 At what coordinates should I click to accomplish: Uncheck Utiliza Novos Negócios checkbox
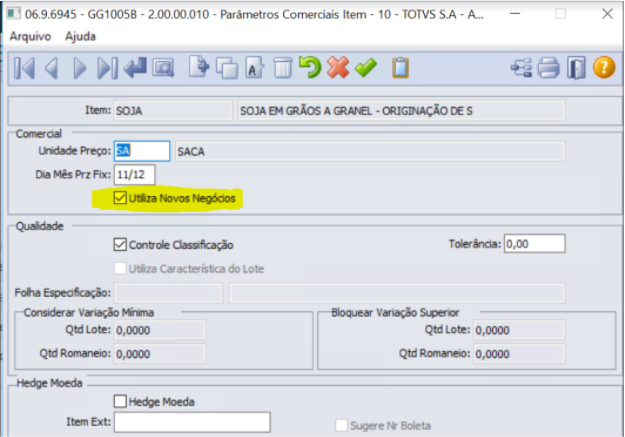(x=120, y=198)
